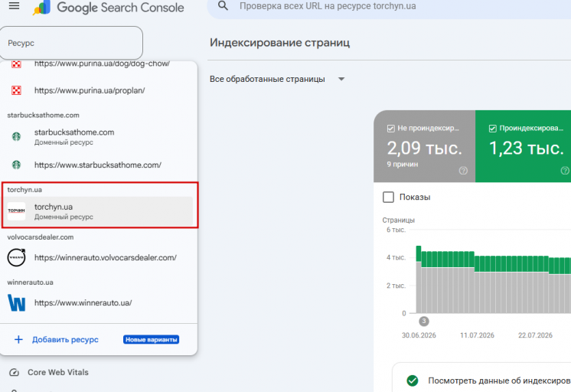Screen dimensions: 571x392
Task: Click the 2,09 тыс. not indexed card
Action: click(425, 146)
